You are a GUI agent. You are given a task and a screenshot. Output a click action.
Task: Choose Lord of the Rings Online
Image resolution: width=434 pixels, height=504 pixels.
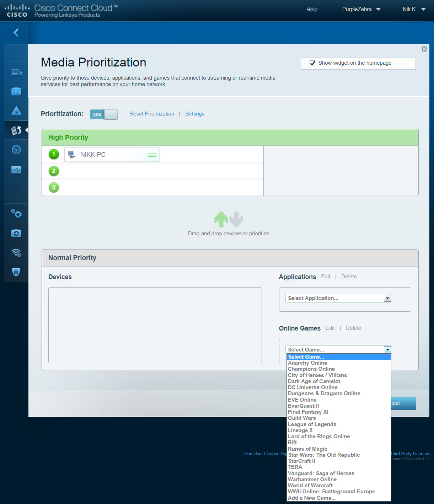click(339, 436)
